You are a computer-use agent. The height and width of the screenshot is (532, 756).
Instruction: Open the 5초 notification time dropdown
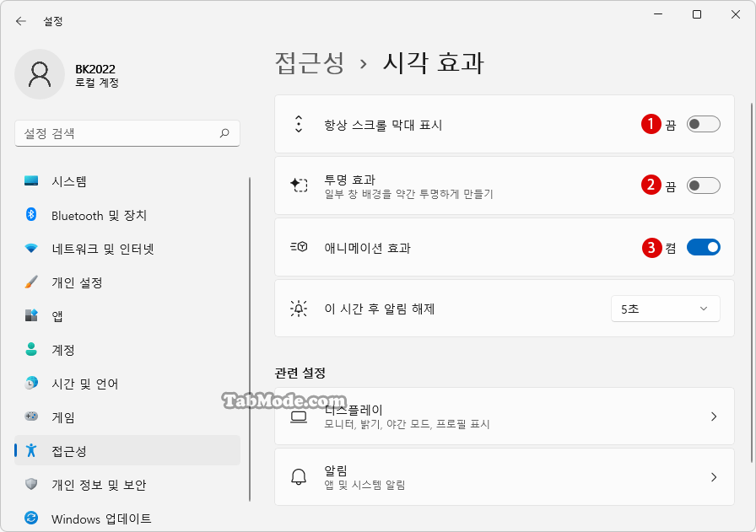(666, 309)
